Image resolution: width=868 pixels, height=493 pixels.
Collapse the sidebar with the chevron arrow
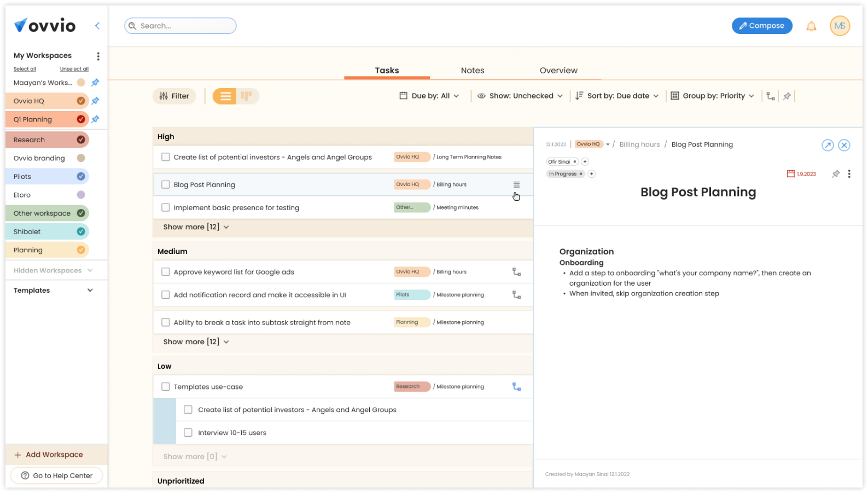coord(97,26)
